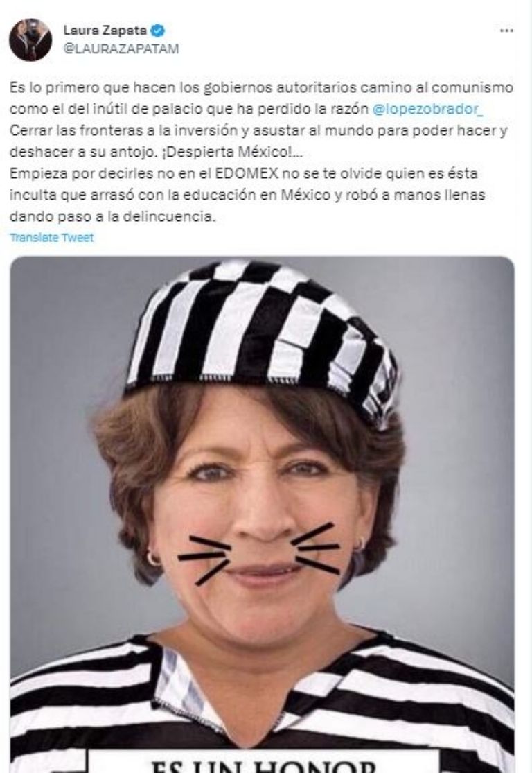Open Laura Zapata's profile avatar
This screenshot has height=773, width=532.
[x=30, y=40]
